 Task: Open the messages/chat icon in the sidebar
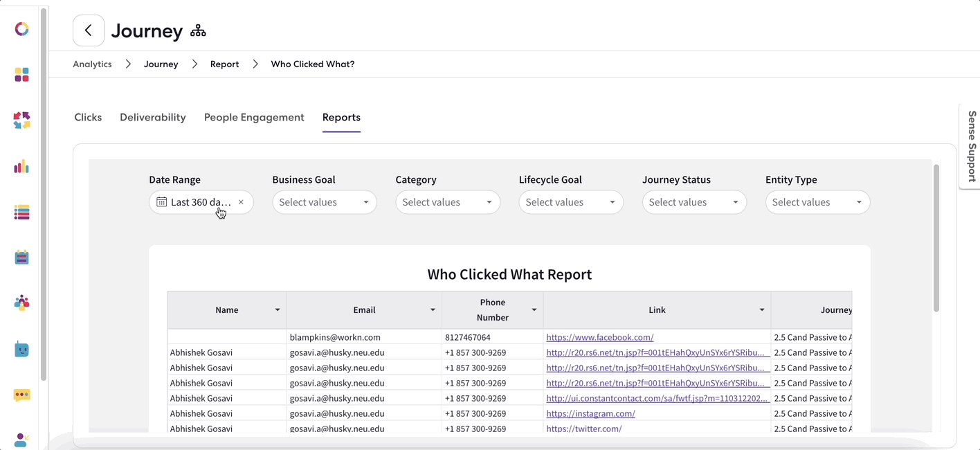pyautogui.click(x=21, y=395)
